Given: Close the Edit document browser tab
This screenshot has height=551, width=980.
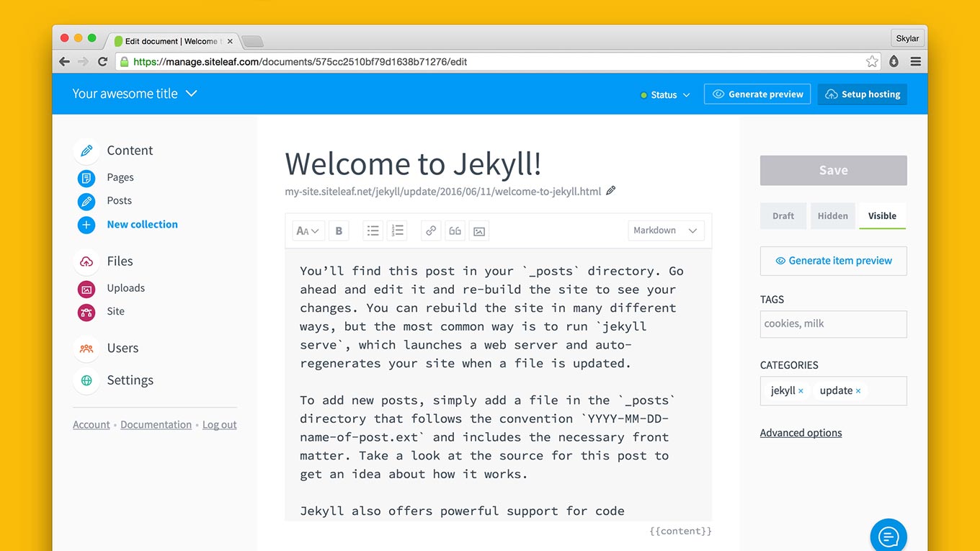Looking at the screenshot, I should pos(230,41).
